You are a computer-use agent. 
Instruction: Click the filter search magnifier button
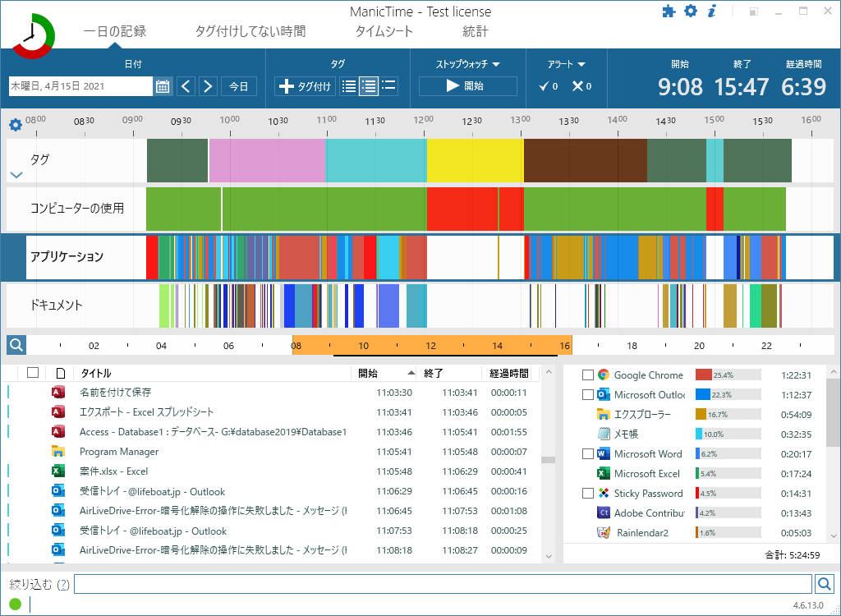(x=825, y=584)
